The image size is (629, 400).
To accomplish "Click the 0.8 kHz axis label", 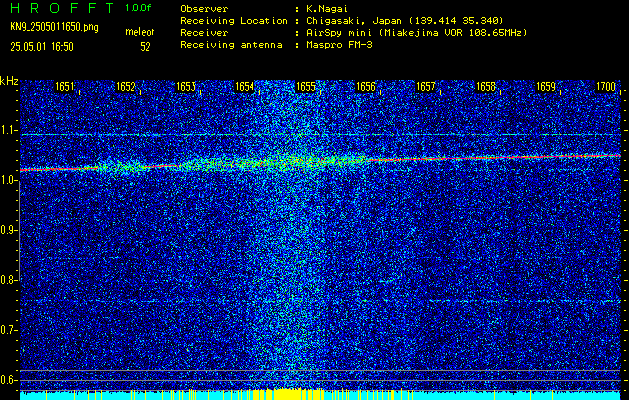I will [x=8, y=280].
